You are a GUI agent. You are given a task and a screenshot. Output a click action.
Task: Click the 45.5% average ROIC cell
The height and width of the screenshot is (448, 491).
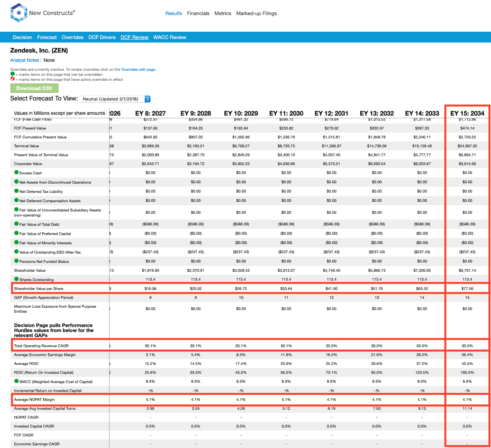[467, 363]
